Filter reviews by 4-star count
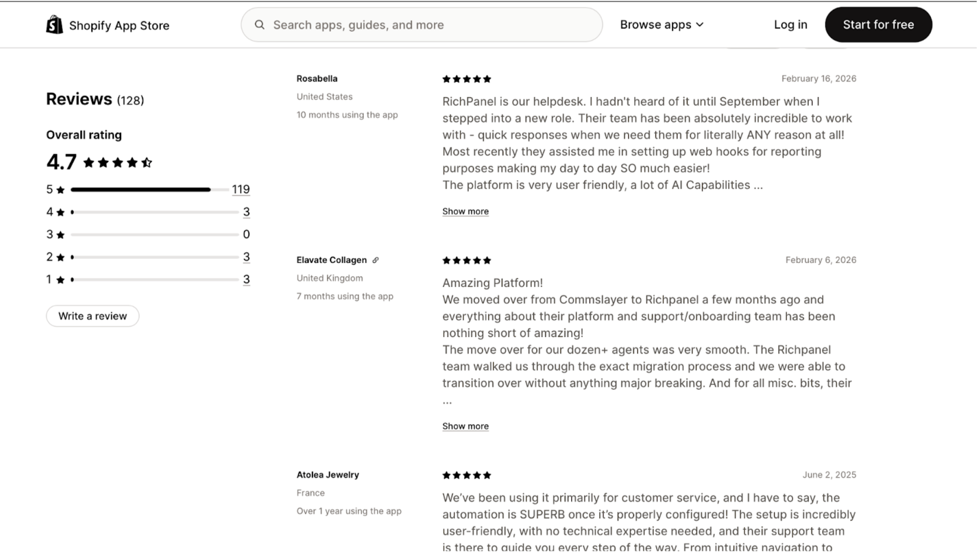979x560 pixels. 246,212
